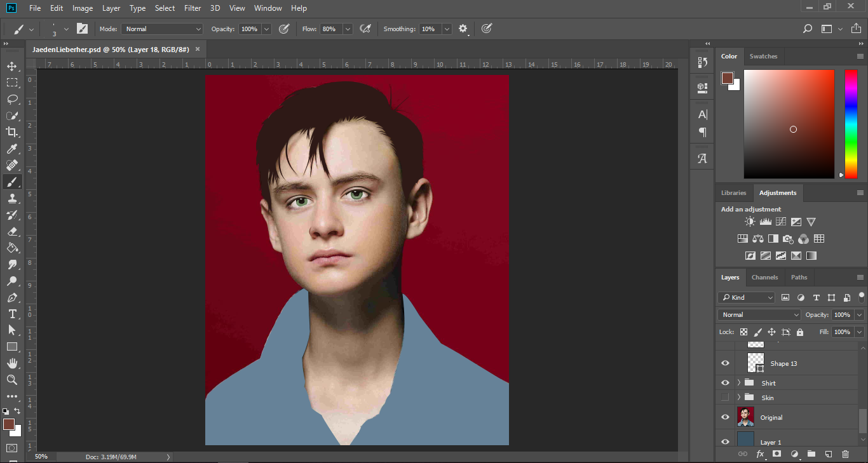Viewport: 868px width, 463px height.
Task: Select the Eraser tool
Action: pos(12,231)
